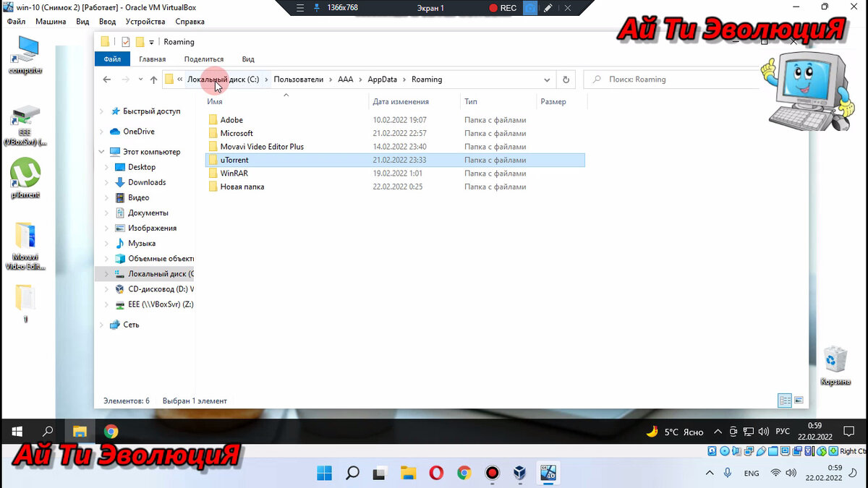This screenshot has height=488, width=868.
Task: Click AppData in the address breadcrumb
Action: [382, 80]
